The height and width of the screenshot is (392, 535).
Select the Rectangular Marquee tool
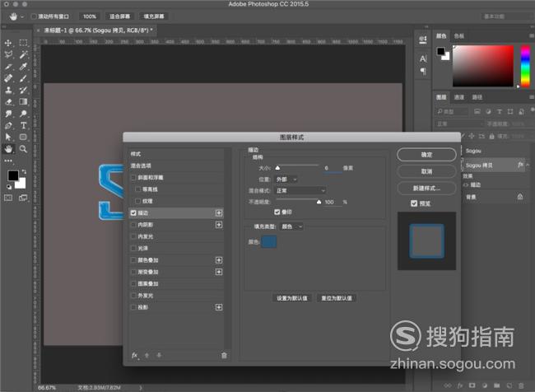click(23, 43)
